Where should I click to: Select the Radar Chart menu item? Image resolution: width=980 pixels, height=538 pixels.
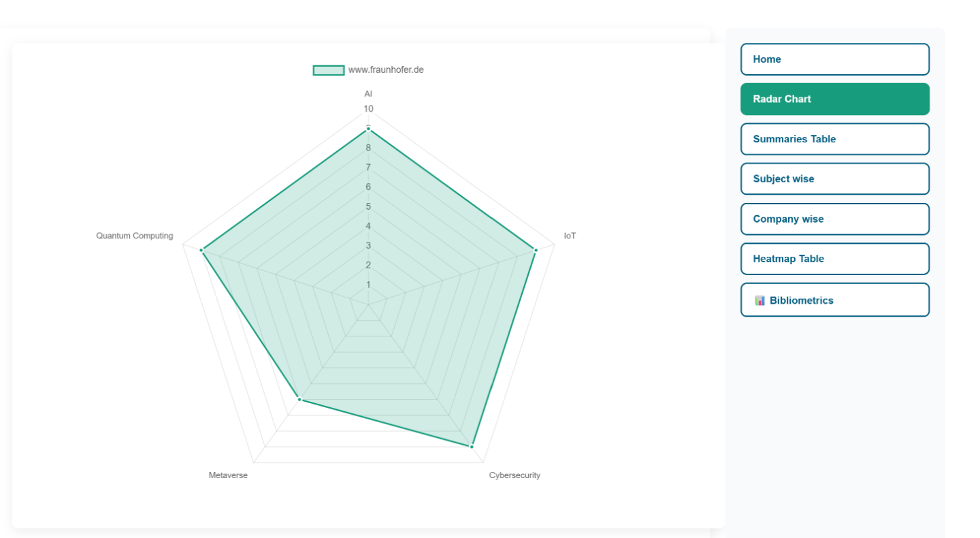834,99
